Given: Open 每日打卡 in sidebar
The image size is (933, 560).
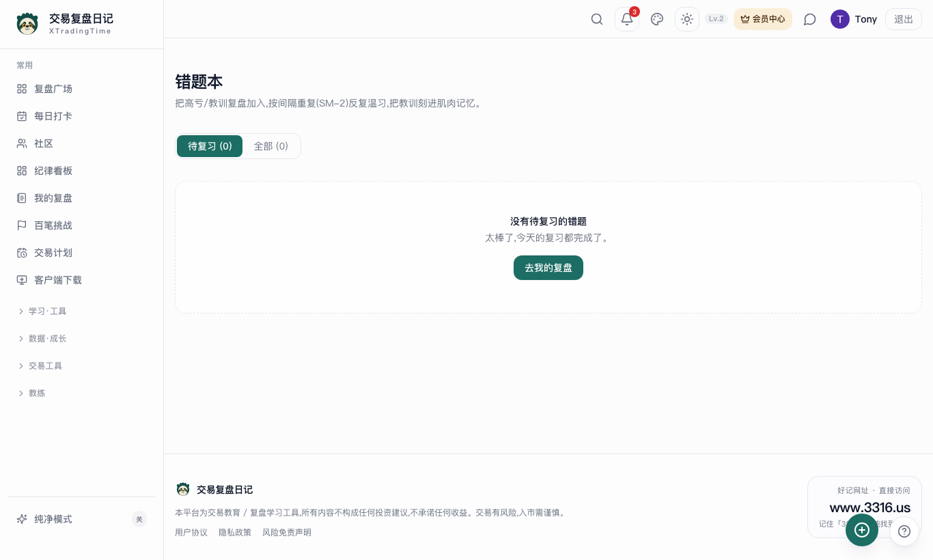Looking at the screenshot, I should click(x=82, y=116).
